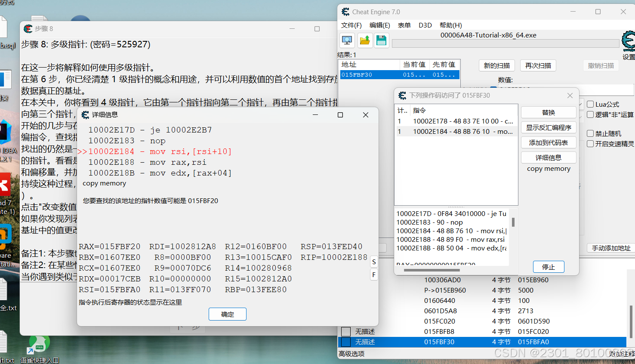Click the 停止 button

(x=549, y=267)
